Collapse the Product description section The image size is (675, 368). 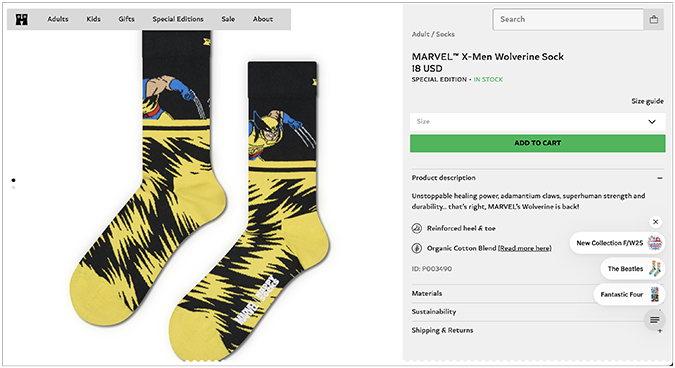pyautogui.click(x=537, y=178)
